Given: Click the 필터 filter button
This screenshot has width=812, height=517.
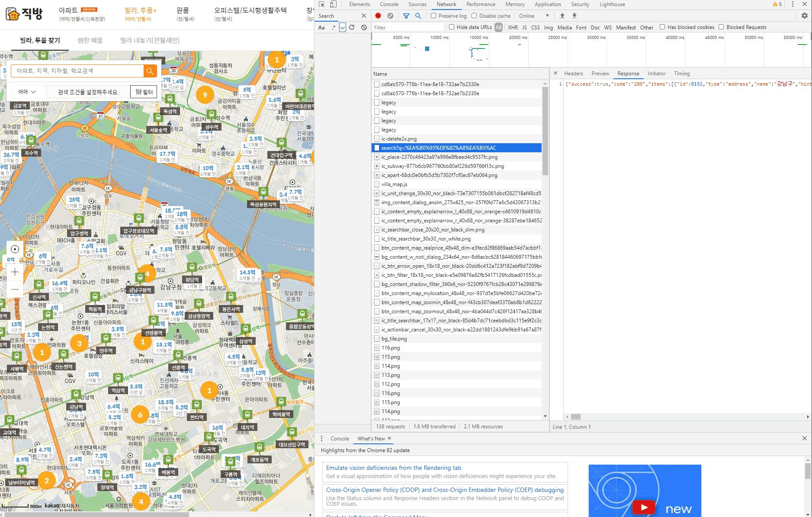Looking at the screenshot, I should pyautogui.click(x=144, y=92).
